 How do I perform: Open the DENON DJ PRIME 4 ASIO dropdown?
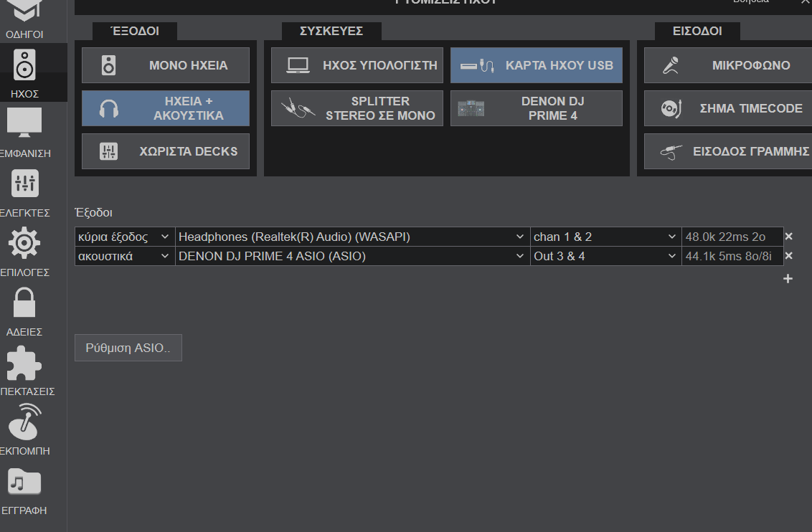click(x=353, y=256)
